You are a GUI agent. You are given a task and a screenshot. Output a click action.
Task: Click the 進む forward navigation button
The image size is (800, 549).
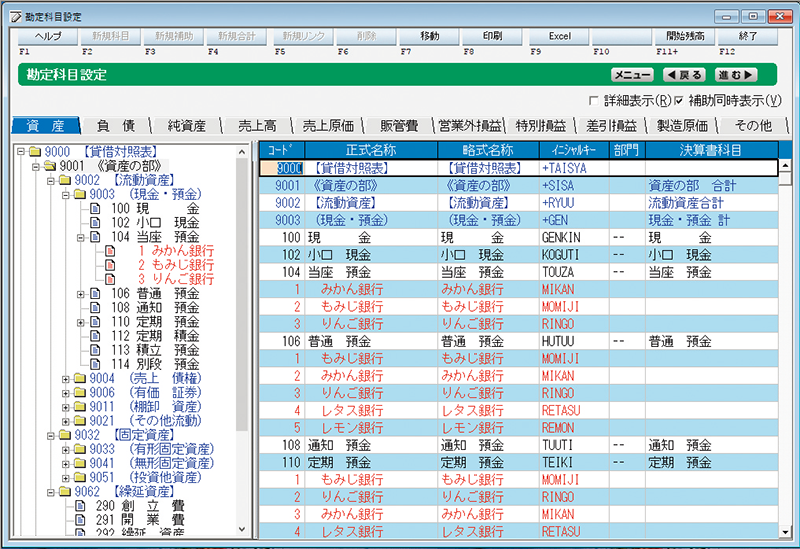click(x=736, y=75)
